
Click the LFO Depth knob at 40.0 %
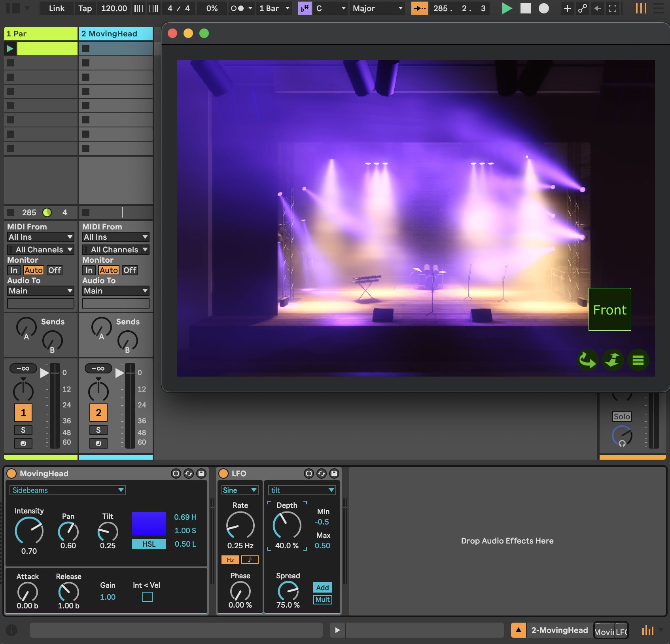287,525
